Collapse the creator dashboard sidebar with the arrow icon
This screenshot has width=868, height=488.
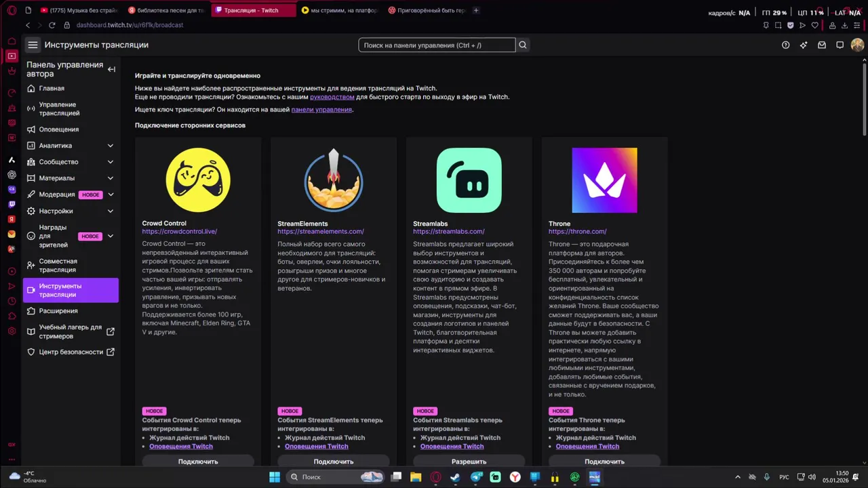[111, 69]
